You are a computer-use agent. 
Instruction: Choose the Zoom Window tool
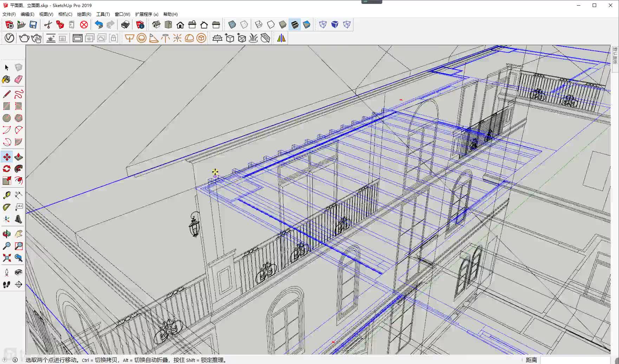pos(19,246)
